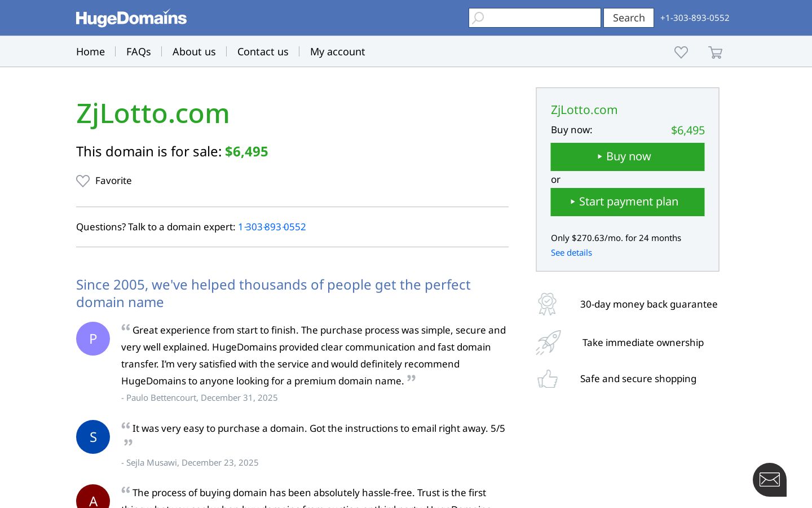Focus the domain search input field

pyautogui.click(x=535, y=18)
